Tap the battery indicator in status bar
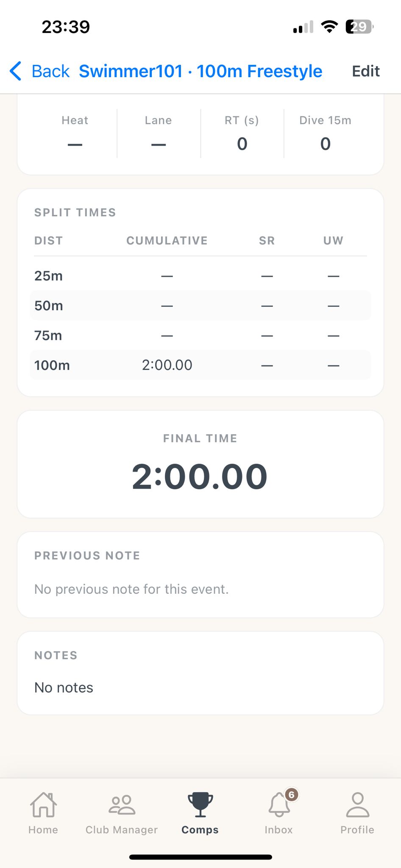Image resolution: width=401 pixels, height=868 pixels. [x=359, y=27]
